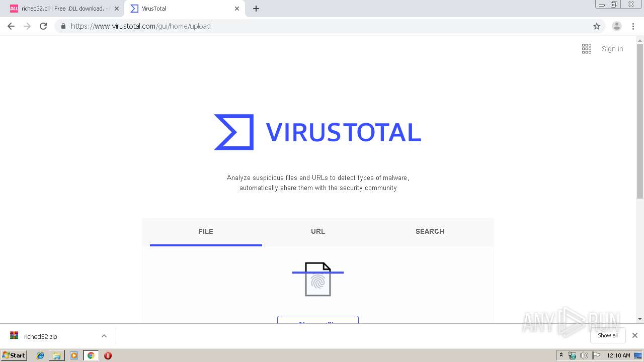The width and height of the screenshot is (644, 362).
Task: Bookmark this page with the star icon
Action: [597, 26]
